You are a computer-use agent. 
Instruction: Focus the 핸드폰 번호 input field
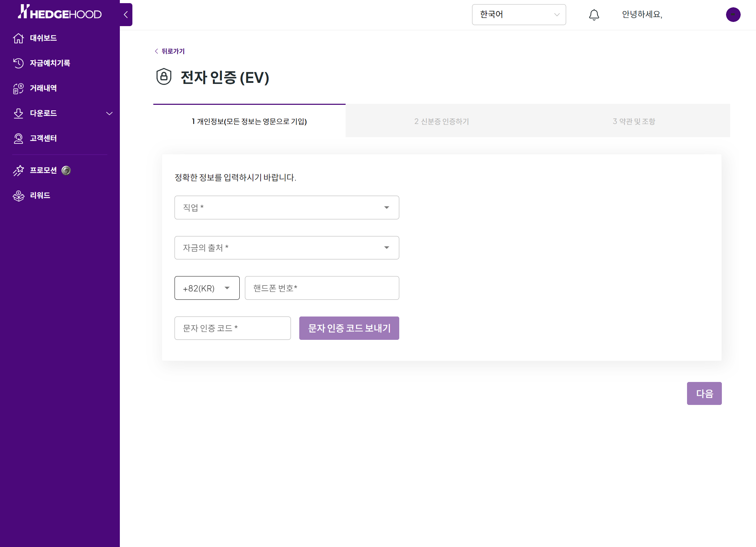[322, 288]
